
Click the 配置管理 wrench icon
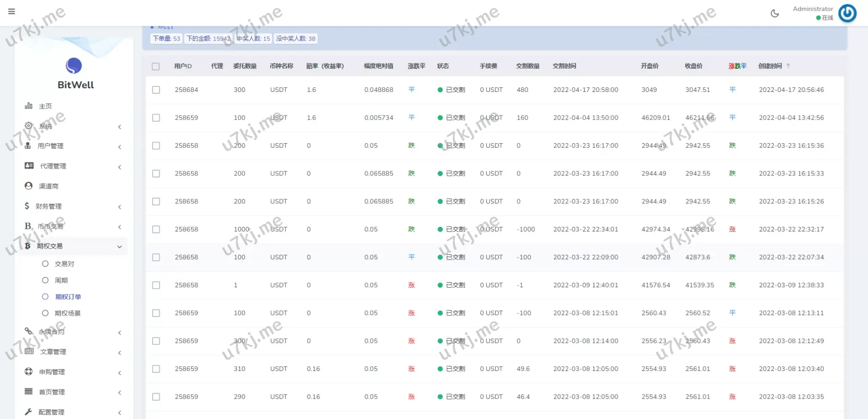click(29, 412)
